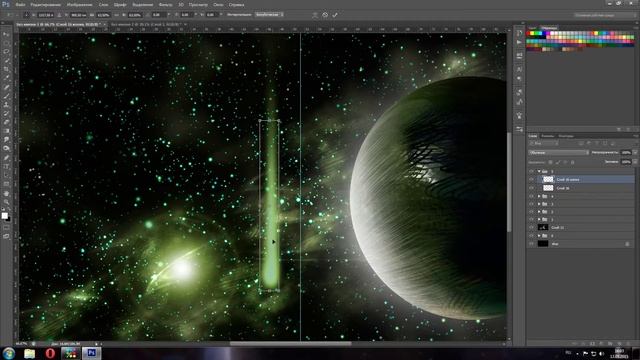Open the layer opacity slider arrow
This screenshot has height=360, width=640.
tap(635, 152)
